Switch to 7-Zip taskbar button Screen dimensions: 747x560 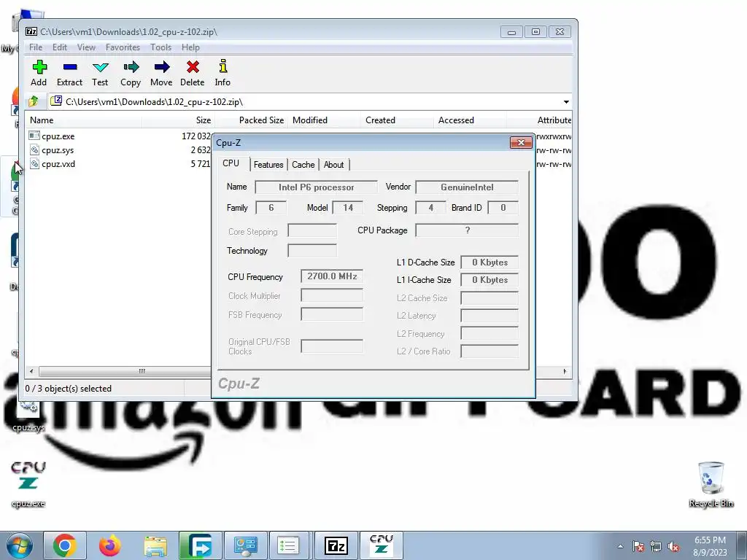[336, 545]
